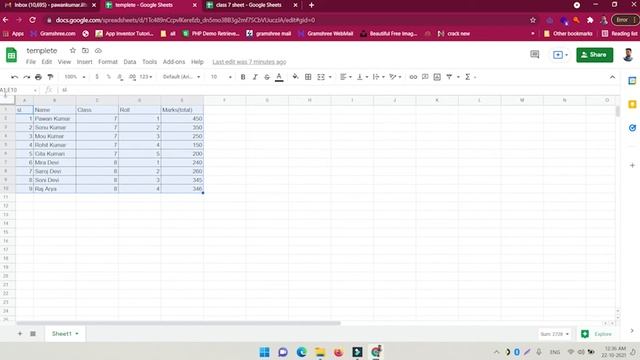Star the templete document

[x=73, y=51]
